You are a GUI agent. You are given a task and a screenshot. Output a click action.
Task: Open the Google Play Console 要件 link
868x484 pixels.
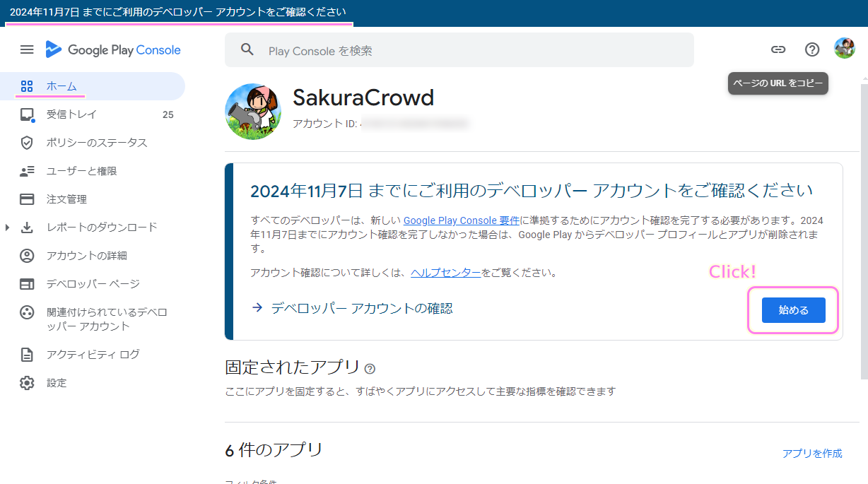click(461, 220)
